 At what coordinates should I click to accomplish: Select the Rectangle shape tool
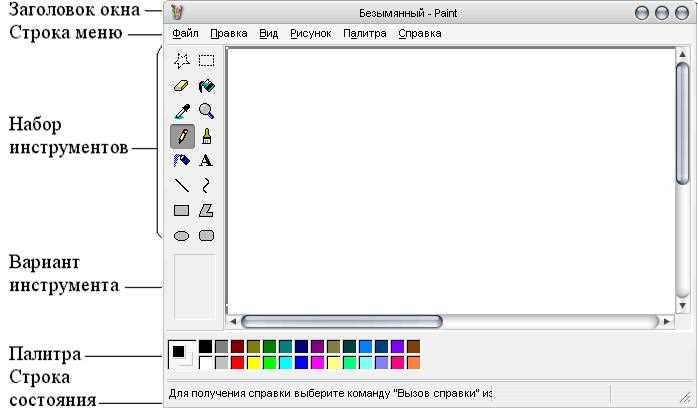pyautogui.click(x=181, y=211)
